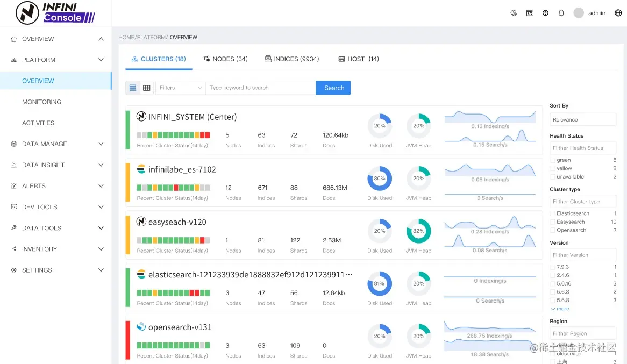Screen dimensions: 627x364
Task: Check the unavailable health status filter
Action: click(x=553, y=177)
